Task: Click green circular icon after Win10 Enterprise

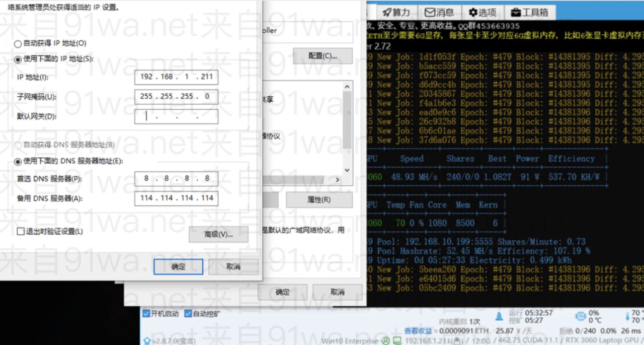Action: [385, 341]
